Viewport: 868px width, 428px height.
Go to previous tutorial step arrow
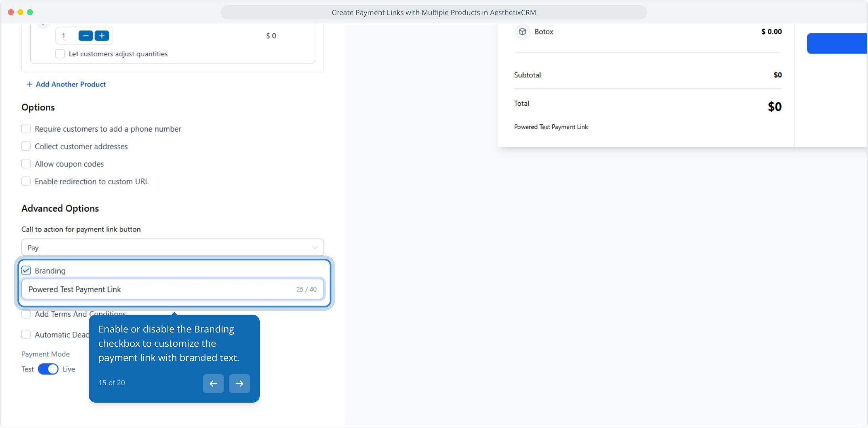(213, 383)
